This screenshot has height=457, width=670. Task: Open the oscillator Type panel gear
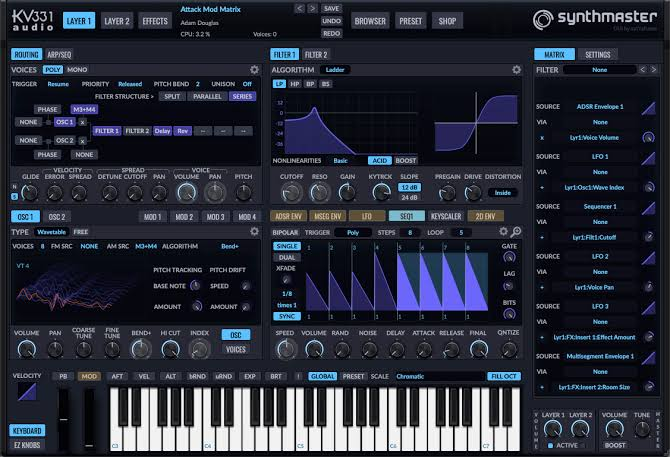[x=254, y=231]
